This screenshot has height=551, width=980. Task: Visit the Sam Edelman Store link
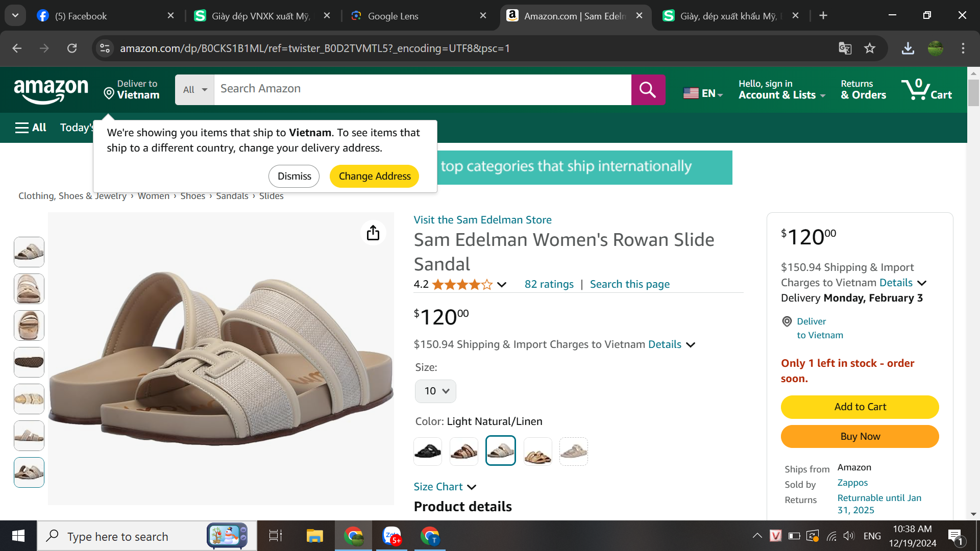click(482, 220)
